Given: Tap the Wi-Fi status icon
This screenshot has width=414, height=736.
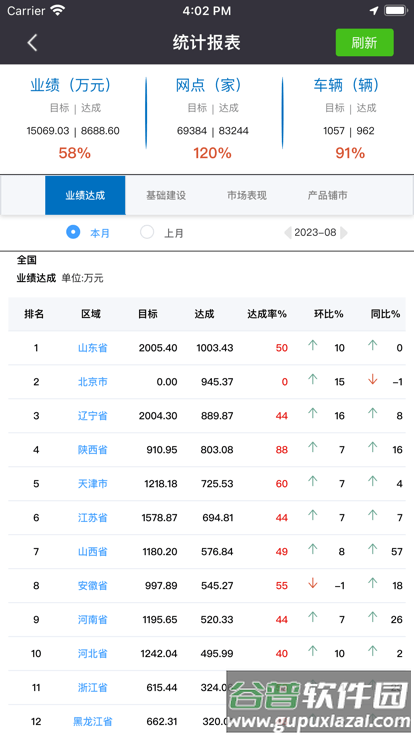Looking at the screenshot, I should [58, 10].
